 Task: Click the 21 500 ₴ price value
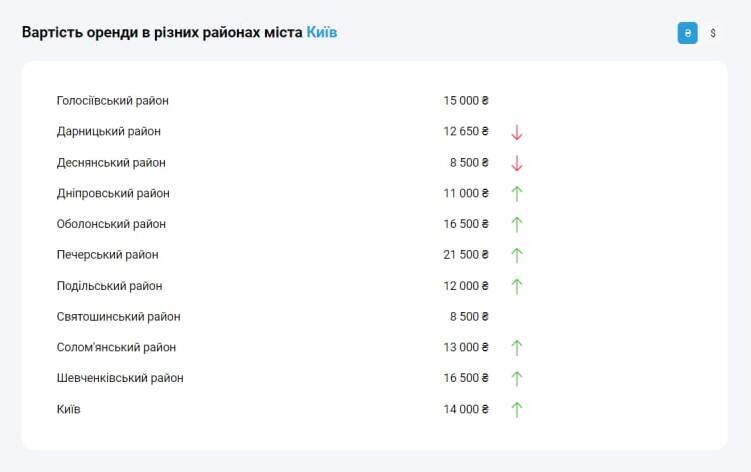[466, 255]
